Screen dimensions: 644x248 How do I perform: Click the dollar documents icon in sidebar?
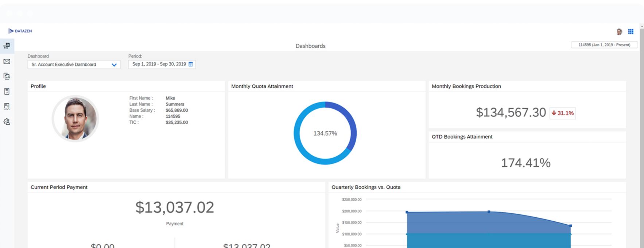[x=7, y=76]
